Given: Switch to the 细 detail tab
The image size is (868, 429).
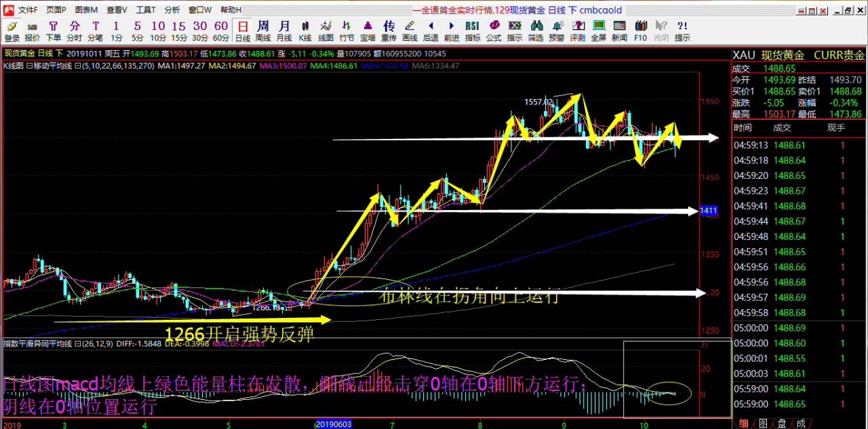Looking at the screenshot, I should [x=744, y=423].
